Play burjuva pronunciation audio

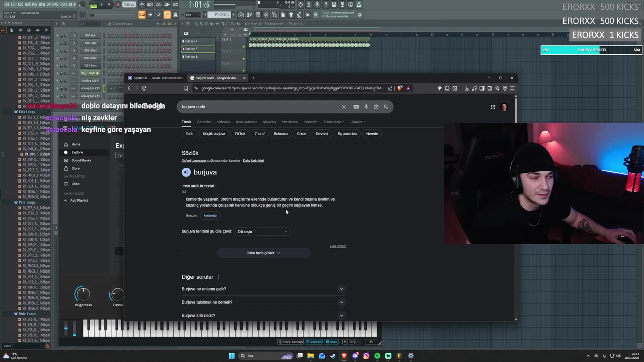tap(186, 172)
